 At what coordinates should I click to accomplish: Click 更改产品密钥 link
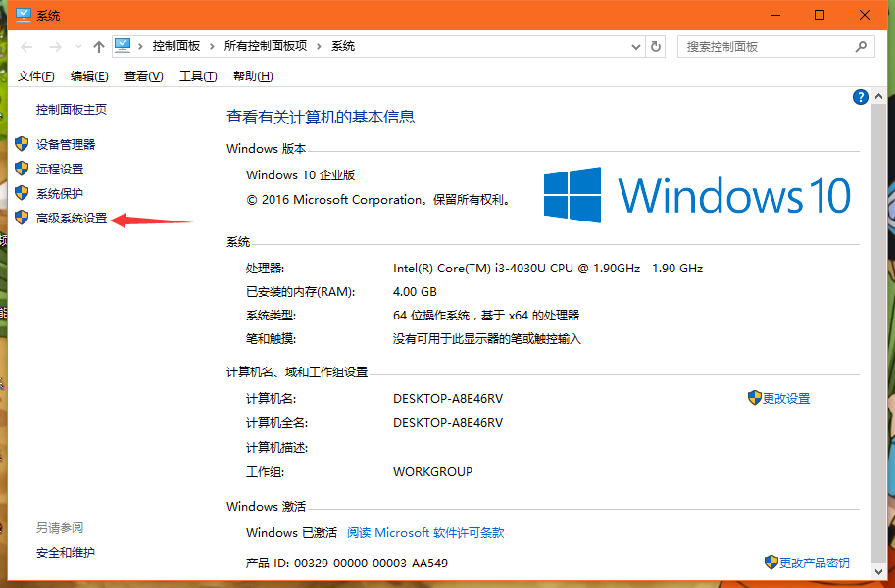pyautogui.click(x=815, y=563)
